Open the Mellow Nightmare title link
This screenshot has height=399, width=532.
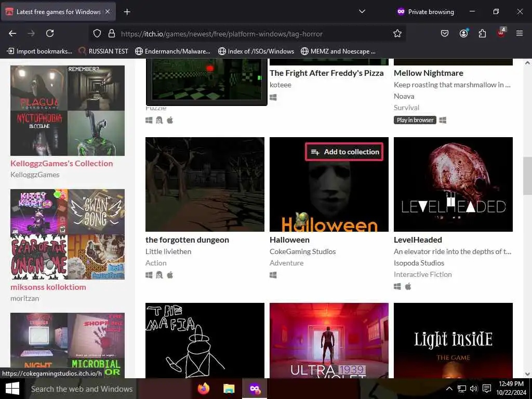(x=428, y=73)
